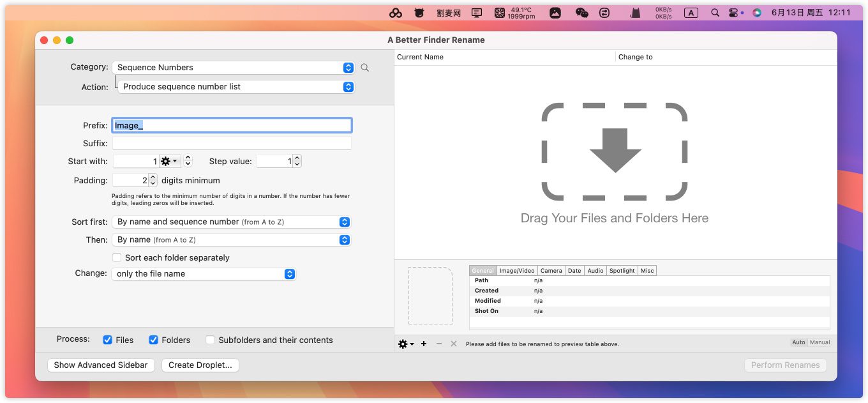The width and height of the screenshot is (868, 403).
Task: Click the plus icon to add files
Action: click(x=424, y=344)
